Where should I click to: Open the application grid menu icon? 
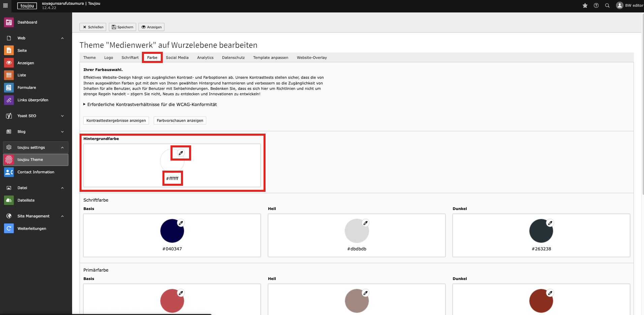tap(5, 5)
